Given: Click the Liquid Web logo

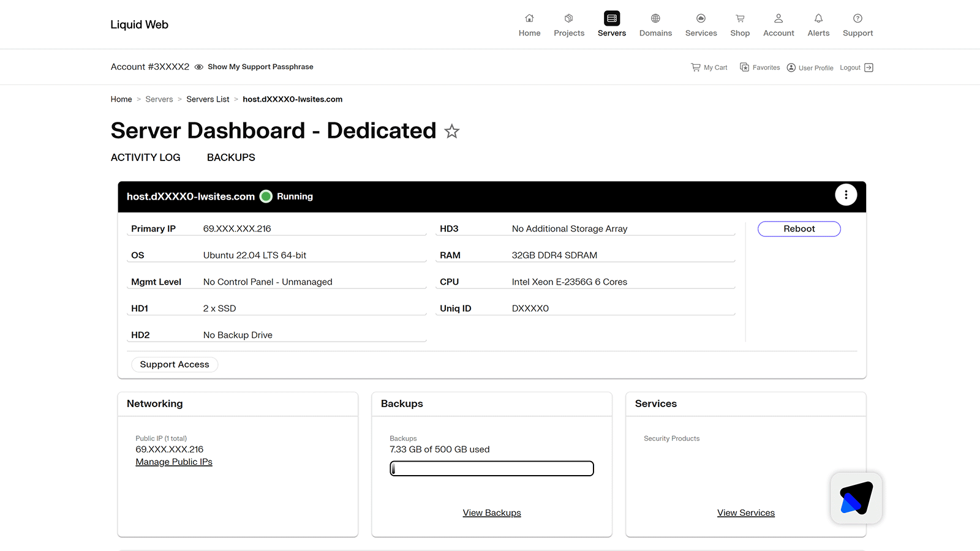Looking at the screenshot, I should [139, 24].
